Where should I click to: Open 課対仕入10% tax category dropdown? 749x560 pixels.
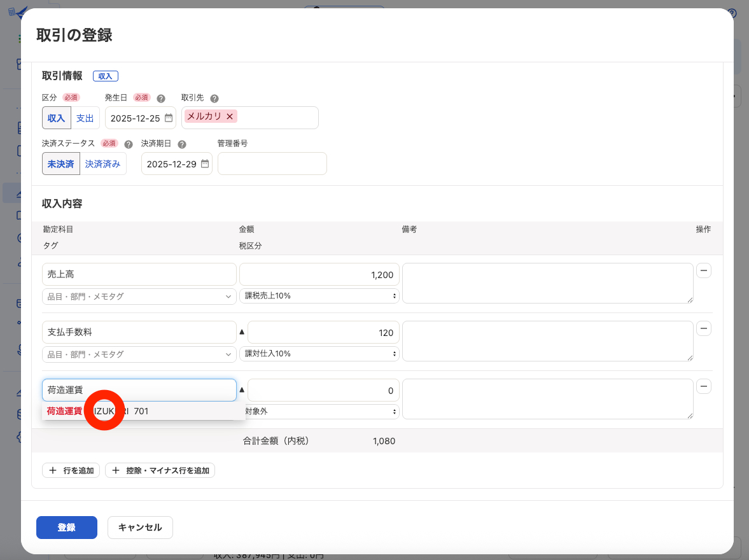tap(319, 354)
